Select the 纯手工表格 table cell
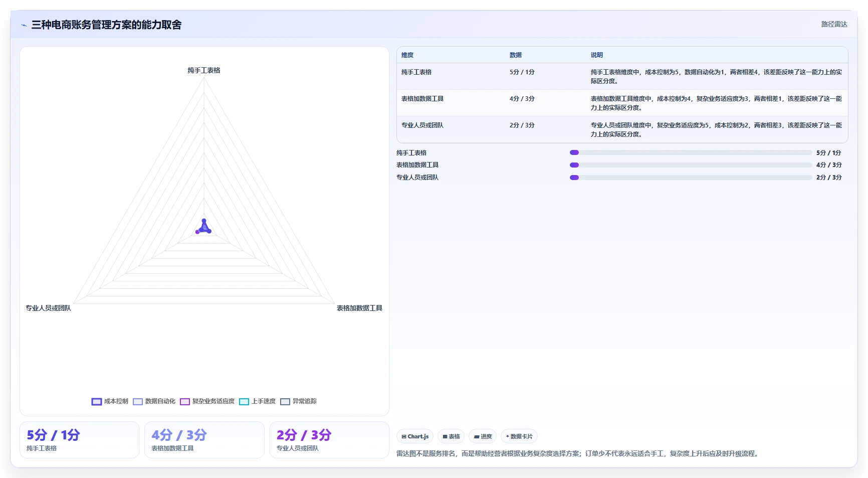Viewport: 868px width, 478px height. (416, 72)
